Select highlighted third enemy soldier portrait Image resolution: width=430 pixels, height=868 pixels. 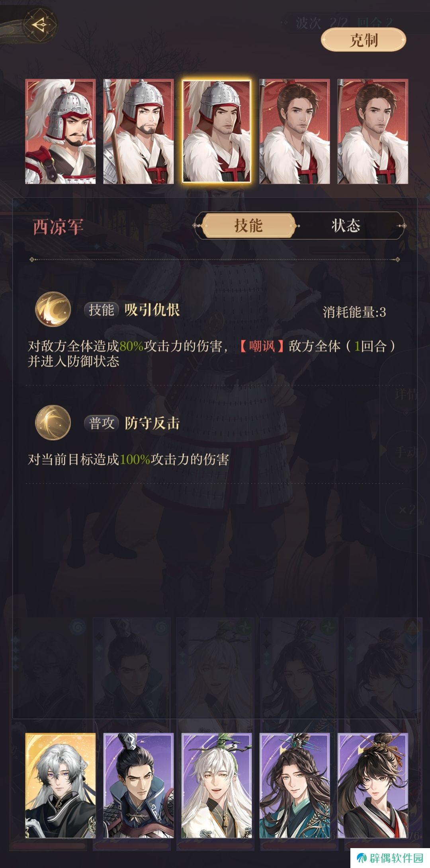217,131
